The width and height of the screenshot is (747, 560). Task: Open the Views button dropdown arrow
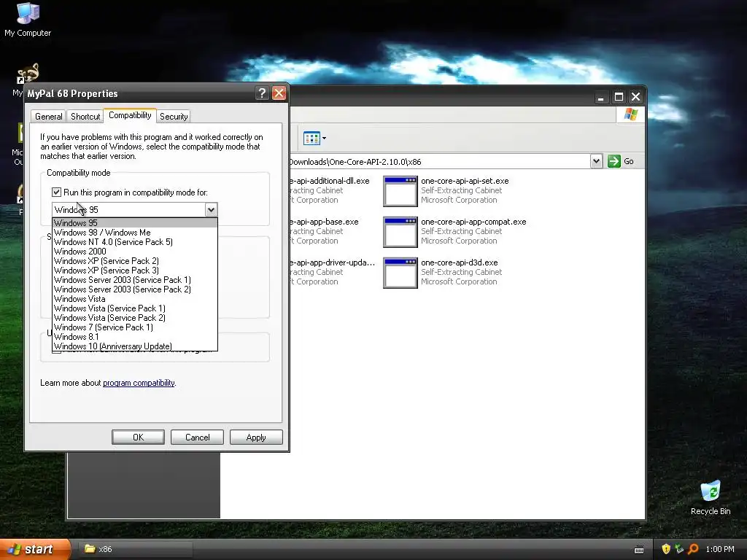click(325, 139)
